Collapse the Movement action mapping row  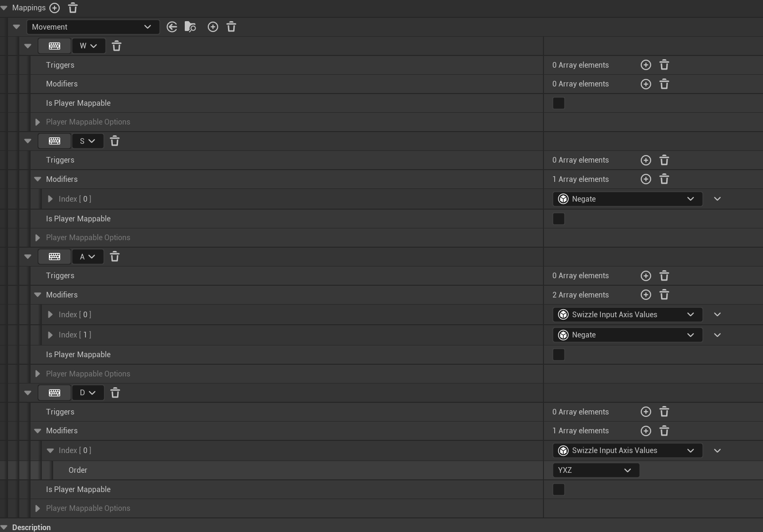click(x=16, y=27)
